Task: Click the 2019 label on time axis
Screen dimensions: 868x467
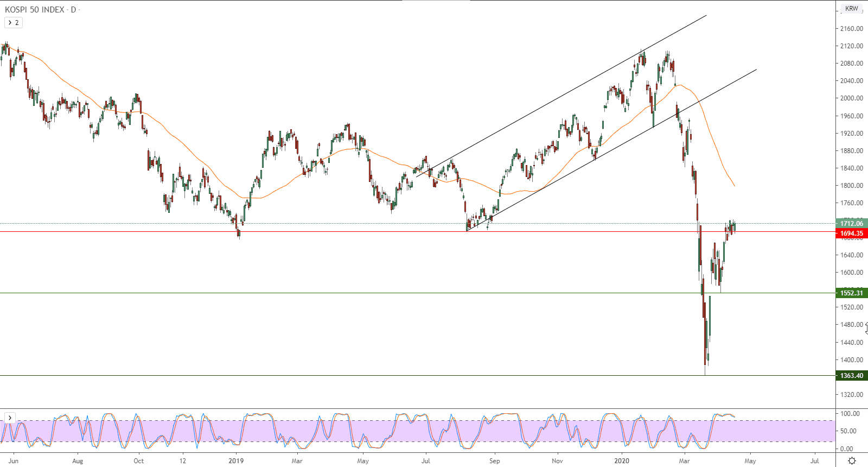Action: 236,461
